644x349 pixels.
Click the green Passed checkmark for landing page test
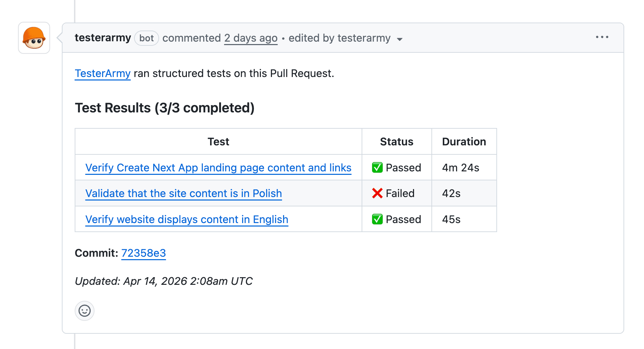click(378, 167)
